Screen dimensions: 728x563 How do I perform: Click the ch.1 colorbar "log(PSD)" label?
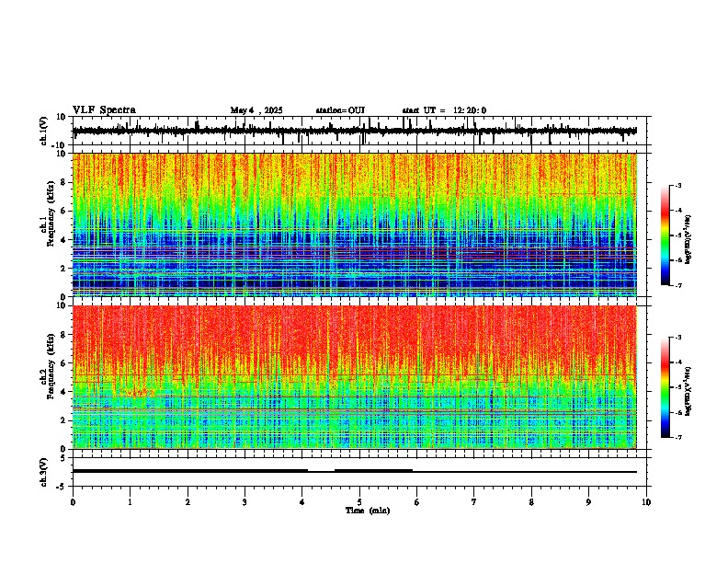688,240
